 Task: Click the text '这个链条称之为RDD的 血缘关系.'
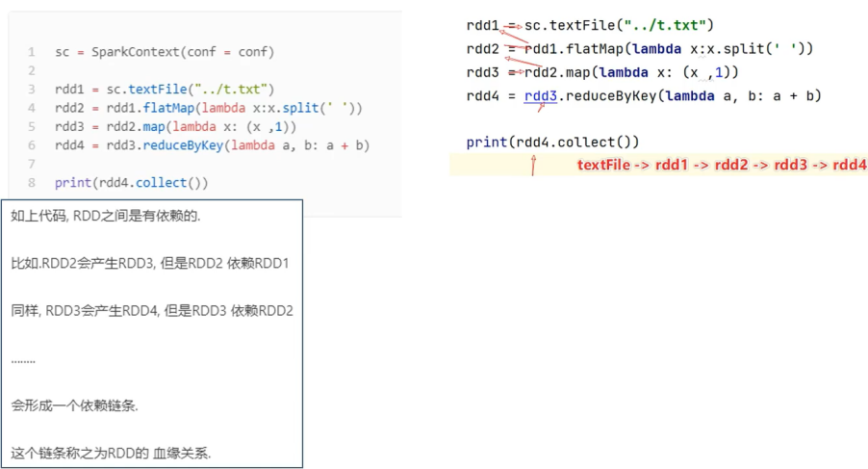111,454
